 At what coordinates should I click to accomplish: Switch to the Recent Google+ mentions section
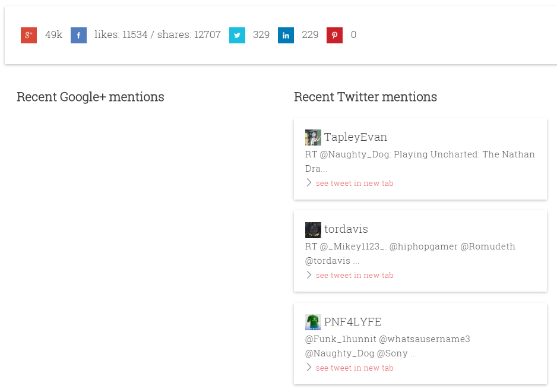click(90, 97)
